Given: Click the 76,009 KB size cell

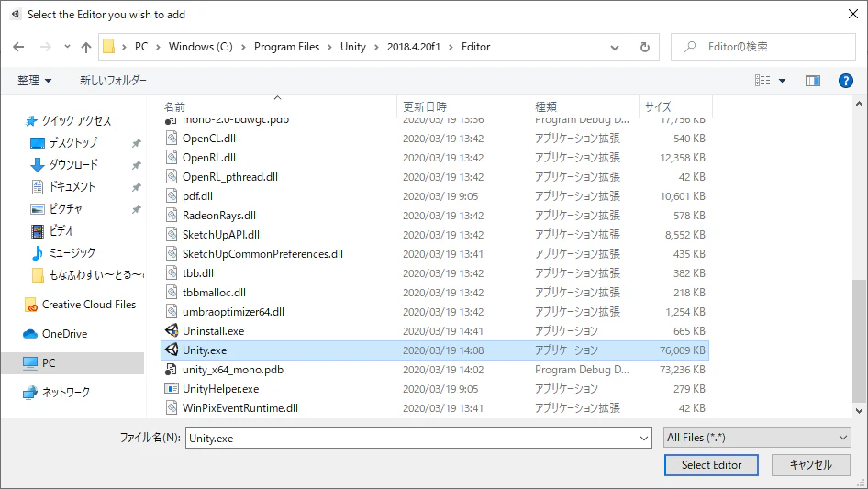Looking at the screenshot, I should click(682, 350).
